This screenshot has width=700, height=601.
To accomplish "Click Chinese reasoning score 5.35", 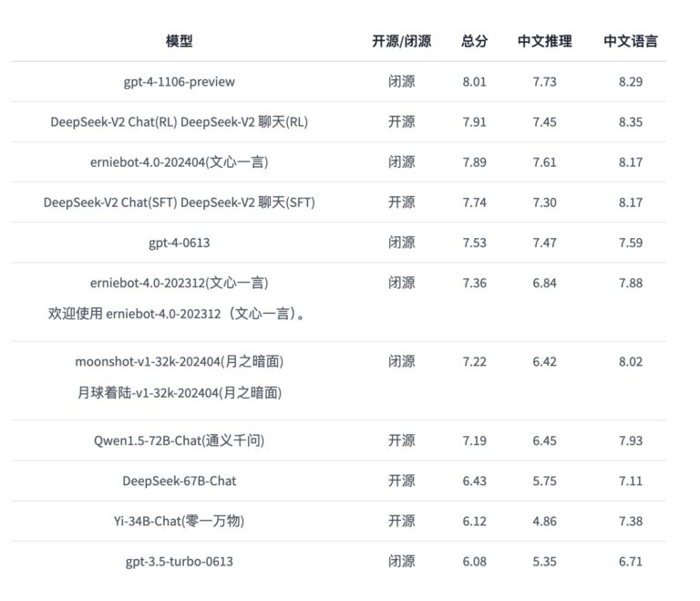I will click(545, 561).
